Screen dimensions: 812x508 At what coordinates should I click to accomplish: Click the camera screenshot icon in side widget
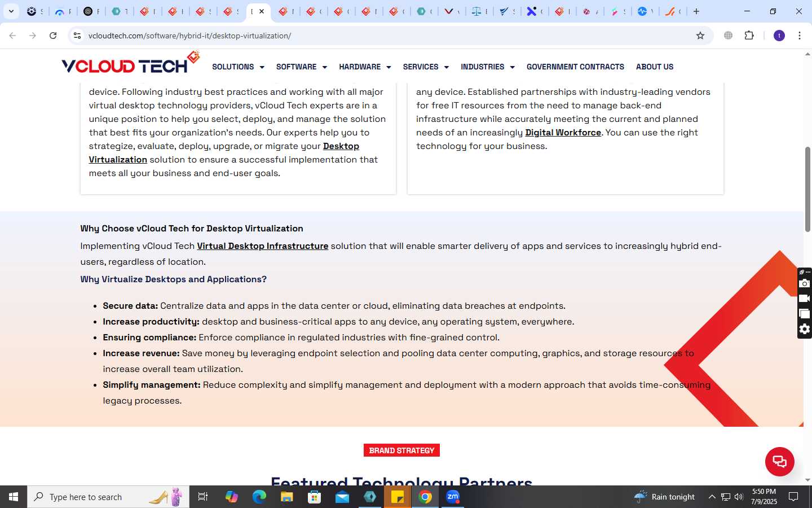805,283
